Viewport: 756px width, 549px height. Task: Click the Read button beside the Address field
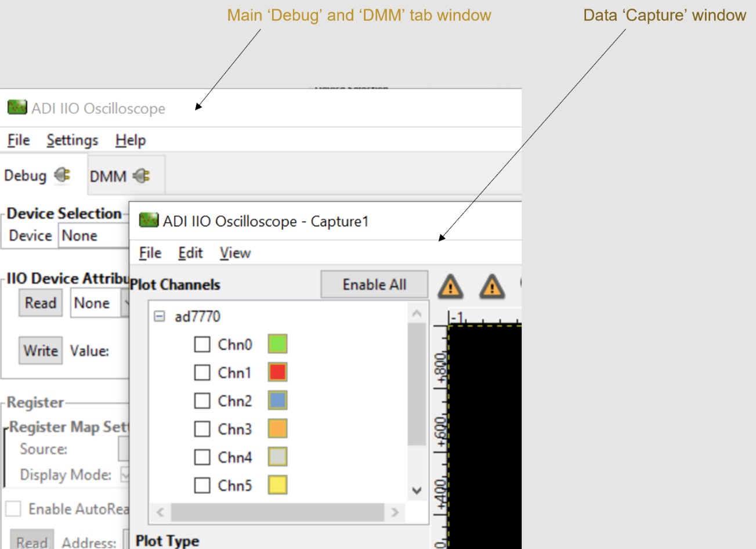pos(32,540)
